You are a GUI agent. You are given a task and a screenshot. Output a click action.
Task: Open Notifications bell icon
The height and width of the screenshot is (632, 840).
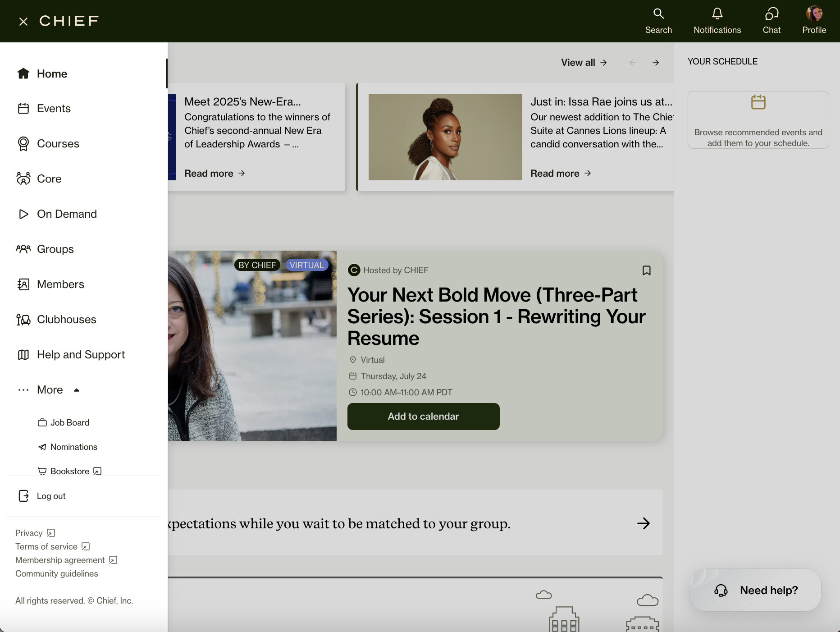pos(717,14)
